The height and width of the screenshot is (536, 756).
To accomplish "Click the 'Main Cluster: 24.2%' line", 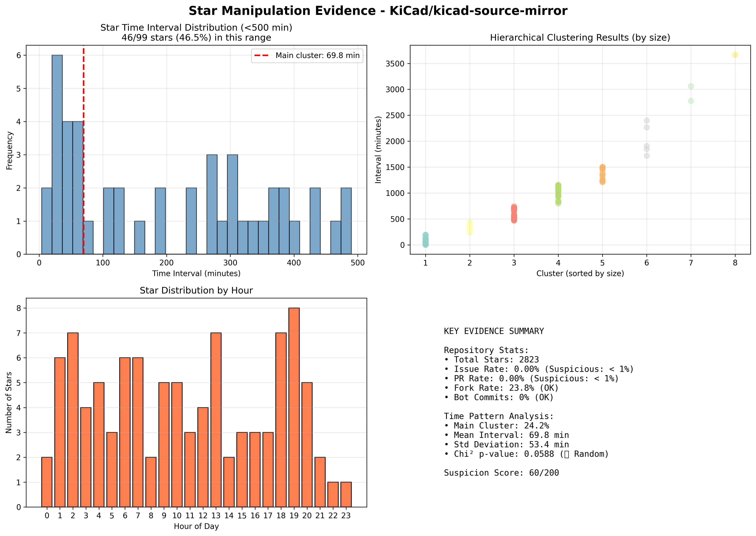I will [496, 425].
